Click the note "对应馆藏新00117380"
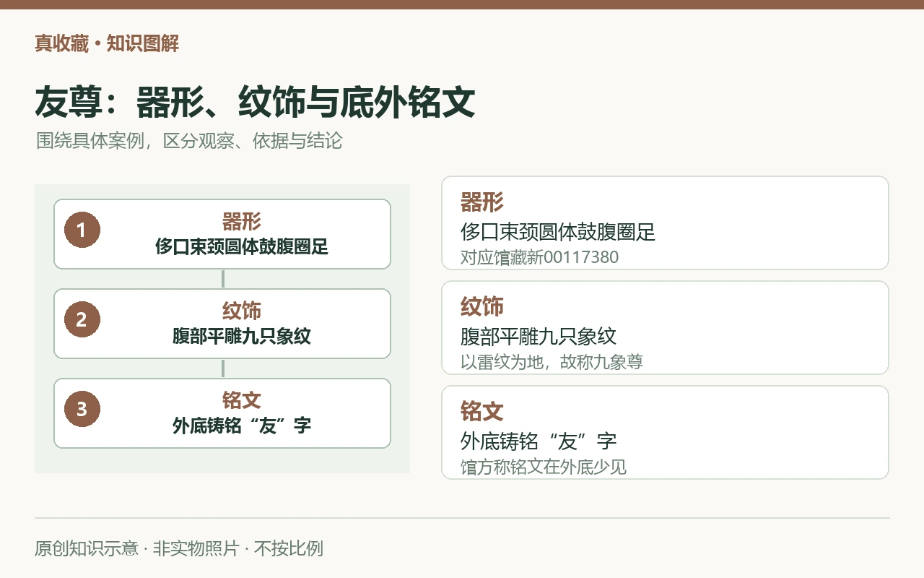The width and height of the screenshot is (924, 578). point(540,257)
